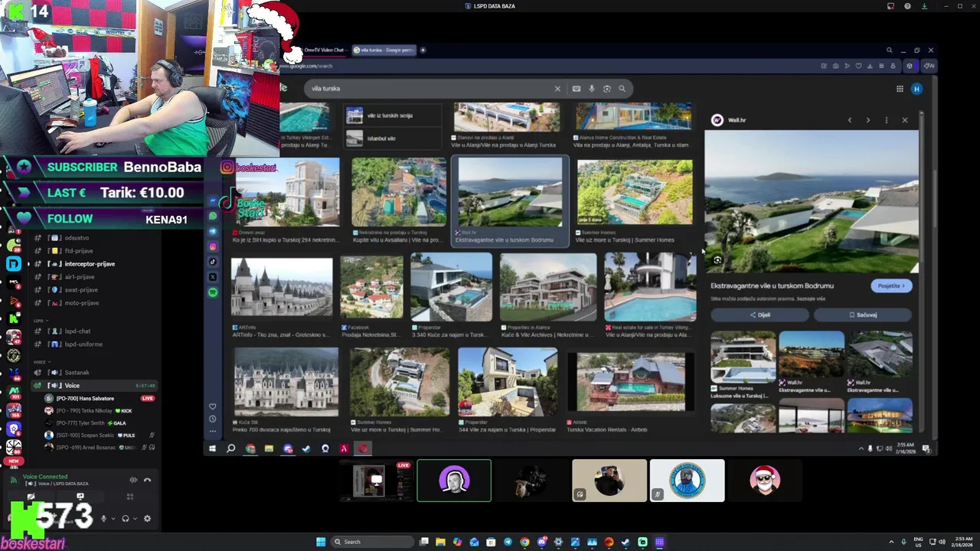The width and height of the screenshot is (980, 551).
Task: Search inside the image using lens icon on preview
Action: coord(717,260)
